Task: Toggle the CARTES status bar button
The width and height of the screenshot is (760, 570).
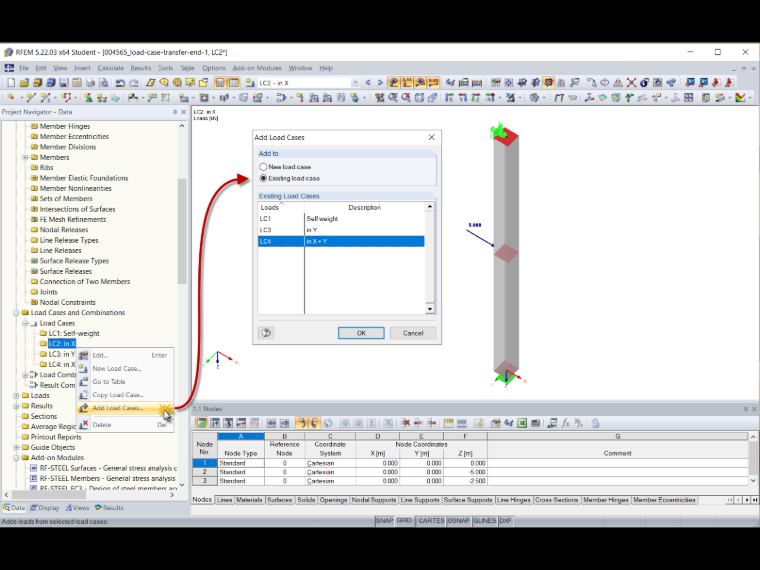Action: click(431, 521)
